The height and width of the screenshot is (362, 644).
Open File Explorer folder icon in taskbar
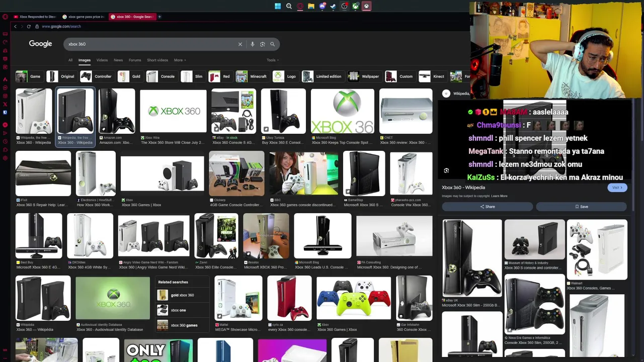pyautogui.click(x=311, y=6)
